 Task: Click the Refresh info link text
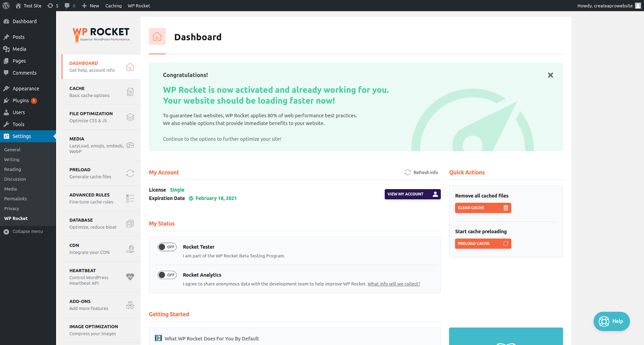(426, 173)
